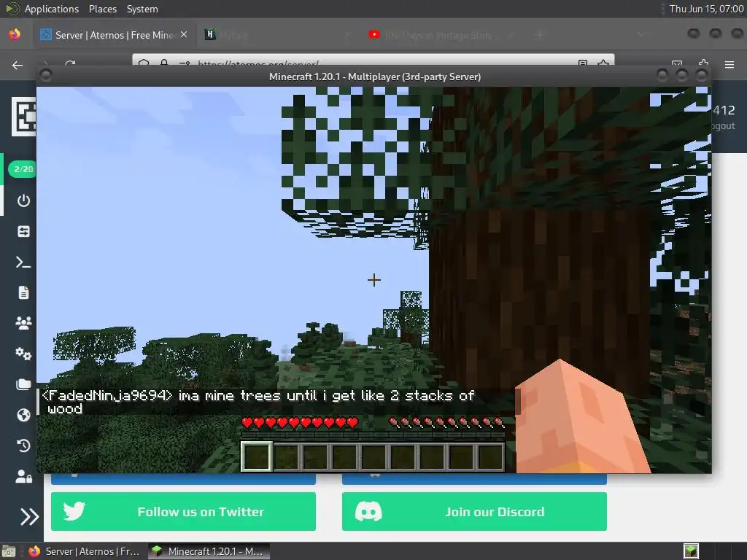Screen dimensions: 747x560
Task: Select the last Minecraft hotbar slot
Action: (x=490, y=456)
